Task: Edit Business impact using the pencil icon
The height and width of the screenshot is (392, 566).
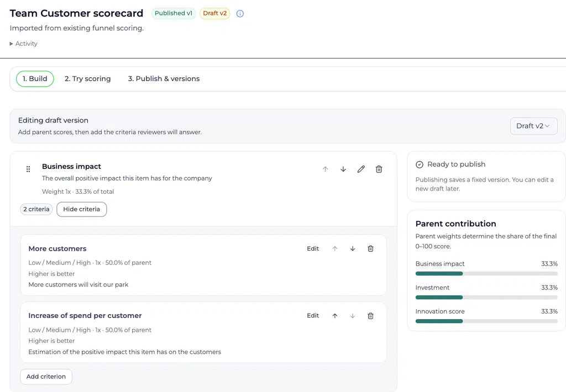Action: [361, 169]
